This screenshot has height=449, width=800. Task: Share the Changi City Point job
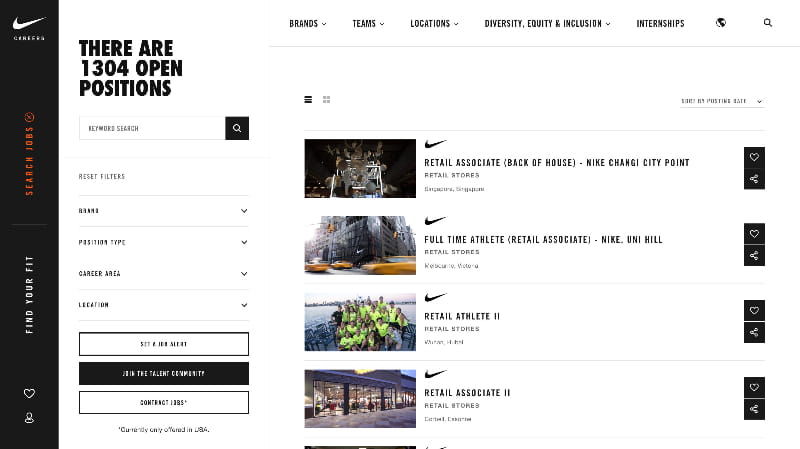point(754,179)
